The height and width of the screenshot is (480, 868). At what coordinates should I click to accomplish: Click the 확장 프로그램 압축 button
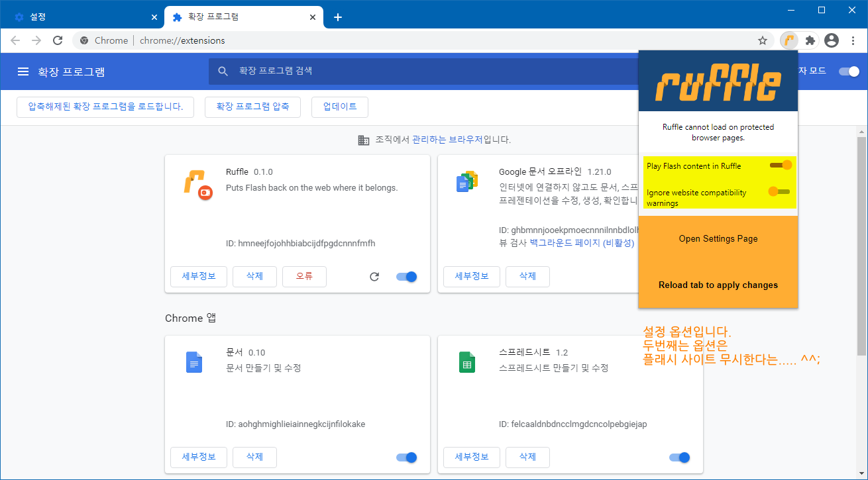[252, 107]
